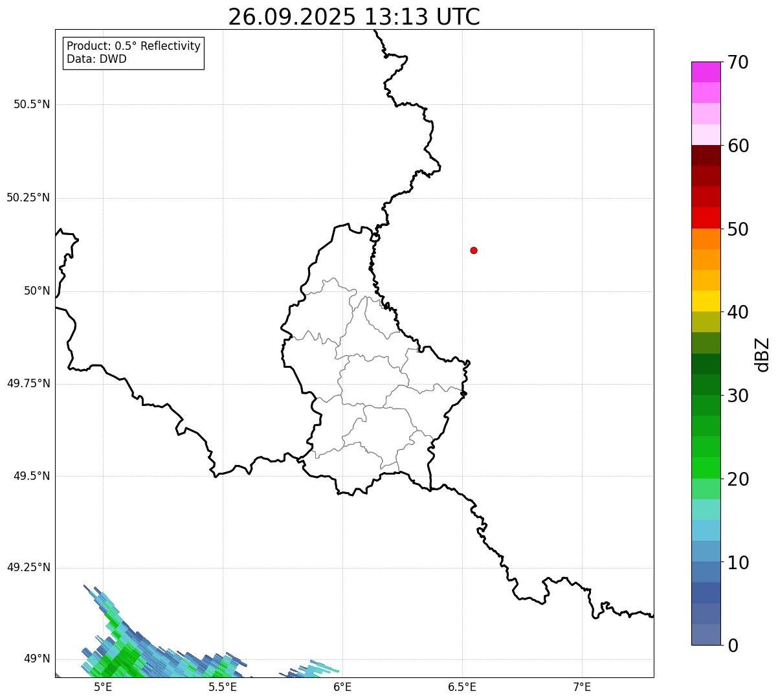This screenshot has width=778, height=700.
Task: Click the 49.25°N latitude label
Action: 28,567
